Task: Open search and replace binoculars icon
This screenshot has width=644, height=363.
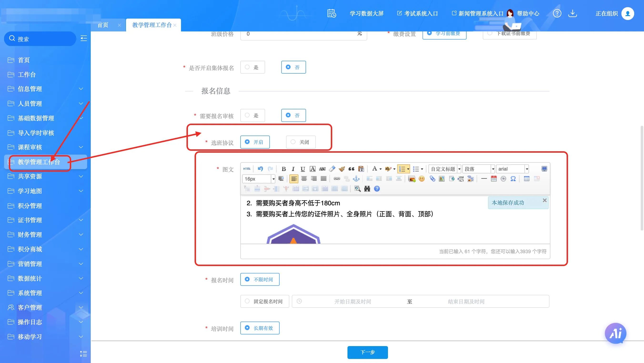Action: click(x=367, y=188)
